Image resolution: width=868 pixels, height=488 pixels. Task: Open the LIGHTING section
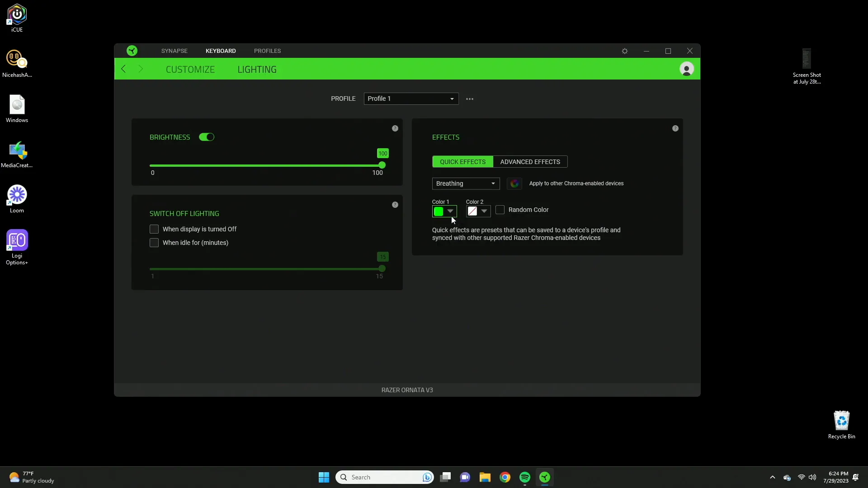(x=257, y=70)
